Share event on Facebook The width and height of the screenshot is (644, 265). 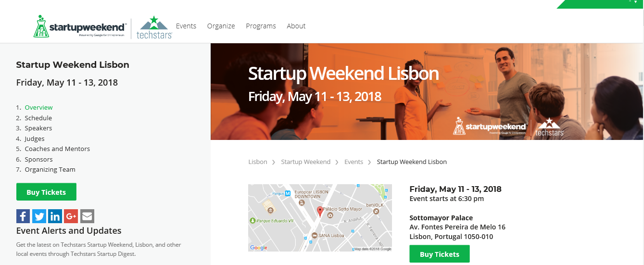23,216
